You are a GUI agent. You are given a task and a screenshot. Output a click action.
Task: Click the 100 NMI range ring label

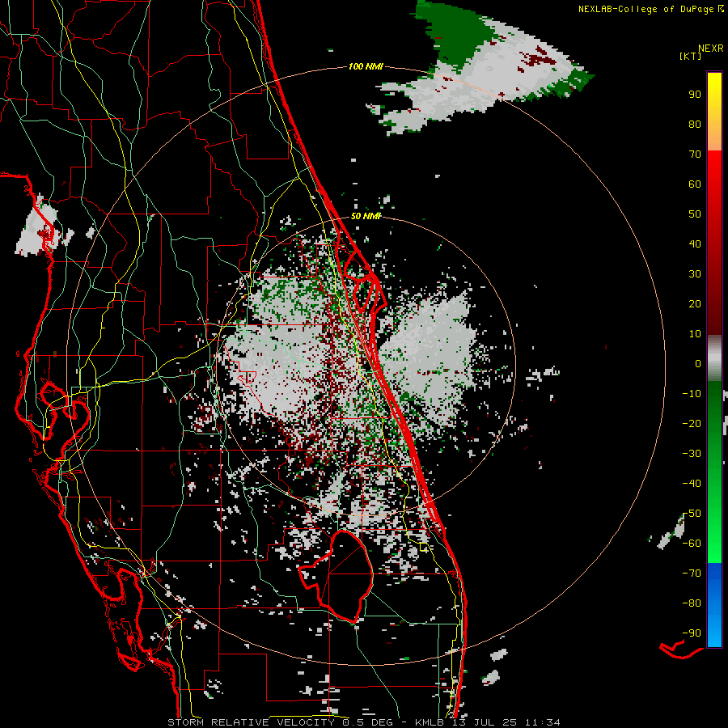[x=366, y=66]
